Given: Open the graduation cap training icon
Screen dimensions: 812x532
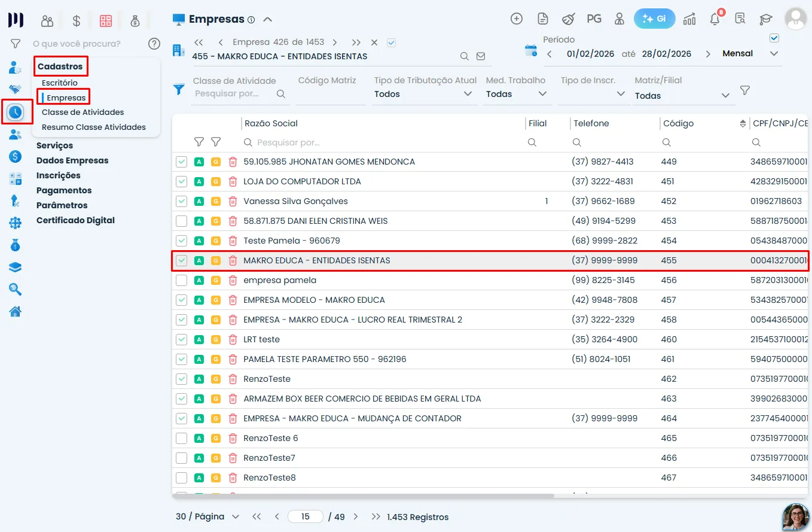Looking at the screenshot, I should tap(766, 19).
